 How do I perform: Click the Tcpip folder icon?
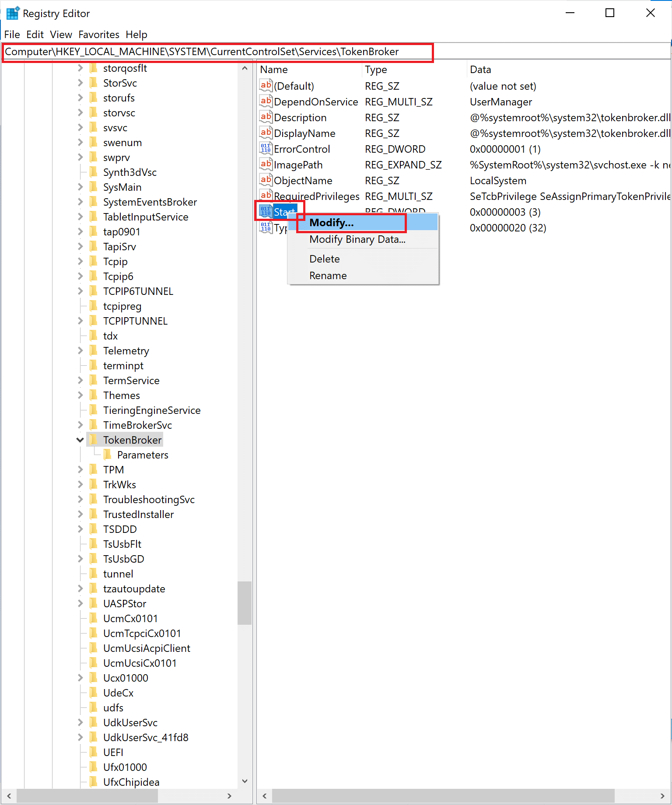point(94,261)
